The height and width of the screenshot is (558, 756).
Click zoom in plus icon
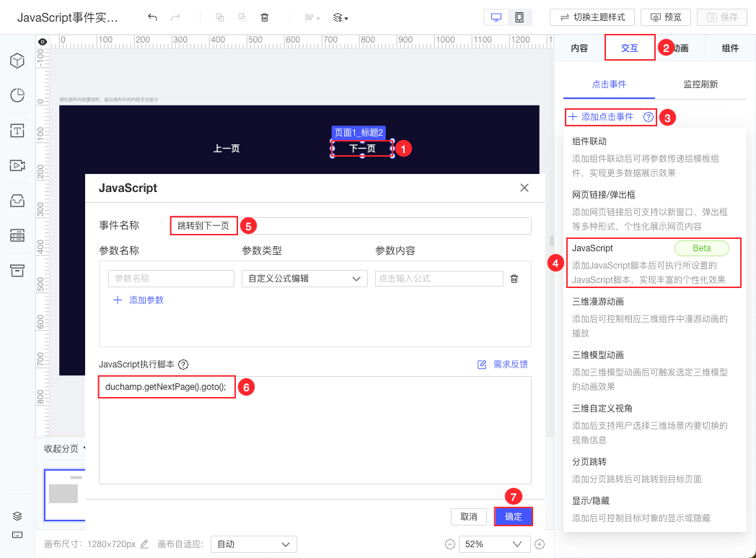540,544
